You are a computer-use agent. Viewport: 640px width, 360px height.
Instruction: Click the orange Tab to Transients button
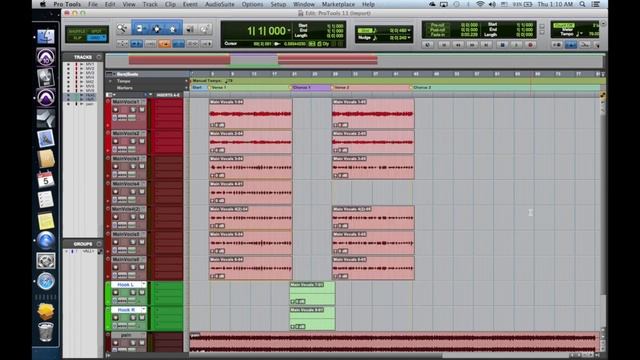(164, 44)
